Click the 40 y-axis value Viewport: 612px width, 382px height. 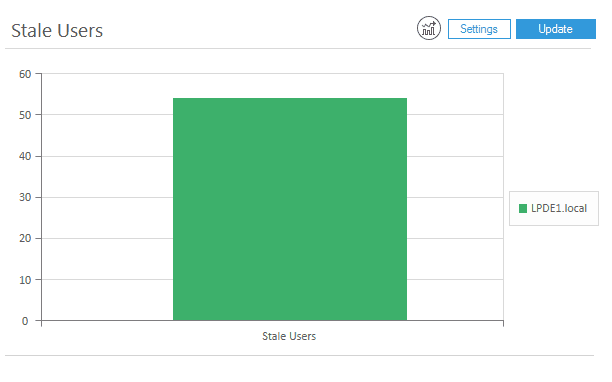point(25,156)
